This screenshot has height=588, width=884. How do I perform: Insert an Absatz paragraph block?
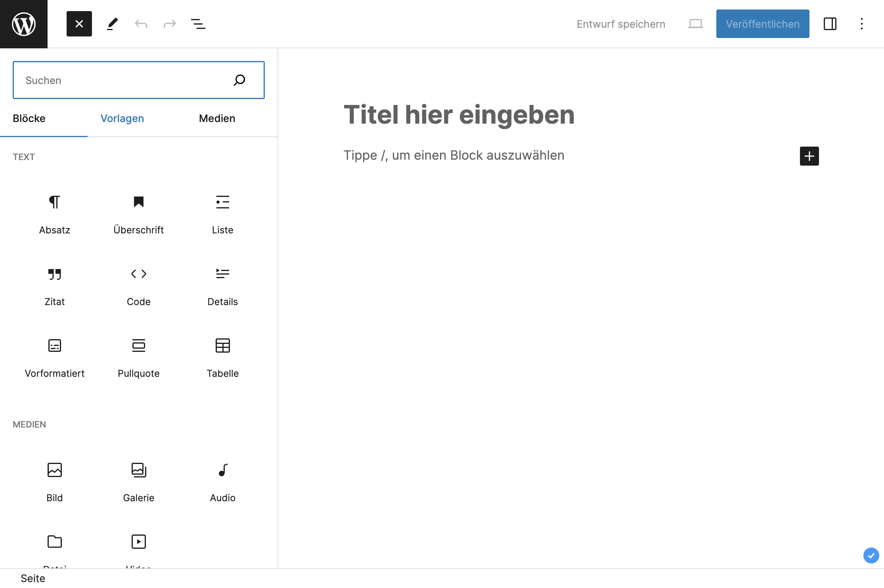tap(55, 214)
